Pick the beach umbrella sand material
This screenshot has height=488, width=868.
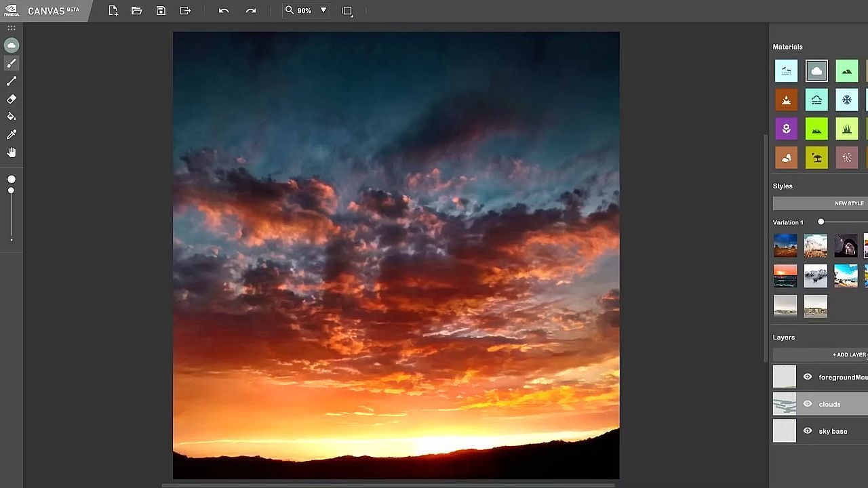[x=816, y=158]
